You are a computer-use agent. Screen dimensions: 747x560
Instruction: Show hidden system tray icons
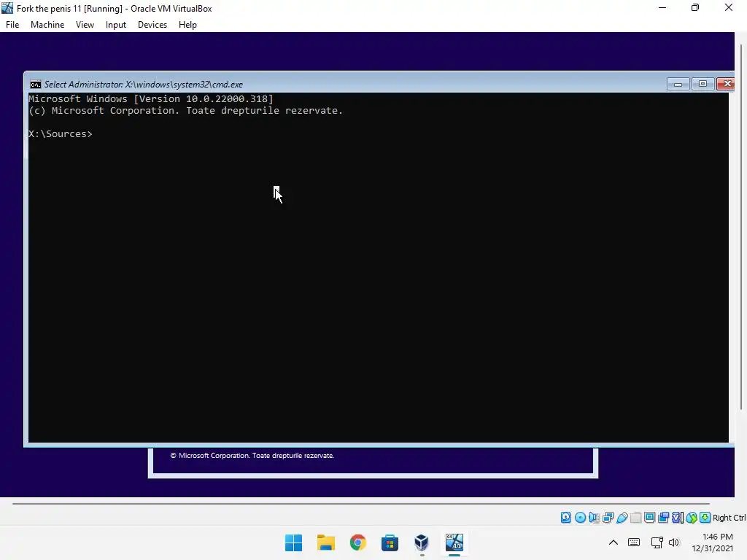(x=613, y=542)
